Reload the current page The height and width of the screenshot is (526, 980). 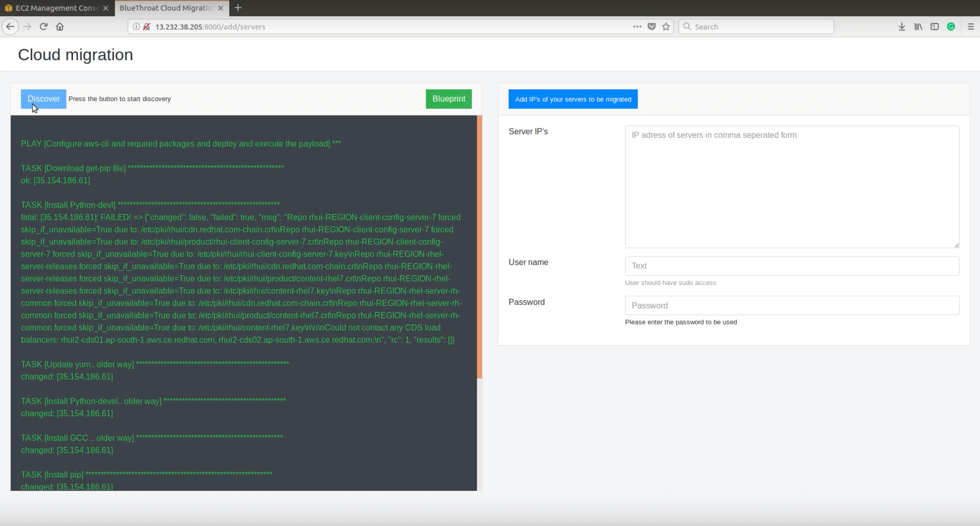(x=43, y=27)
